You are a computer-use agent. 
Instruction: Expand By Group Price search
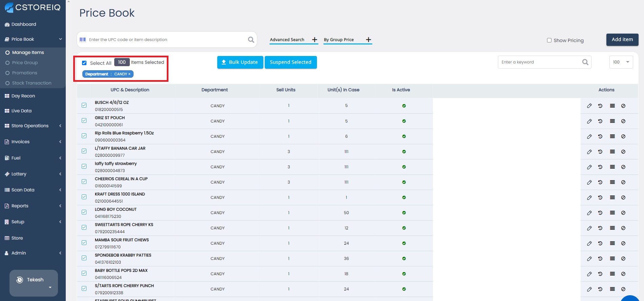(x=347, y=40)
